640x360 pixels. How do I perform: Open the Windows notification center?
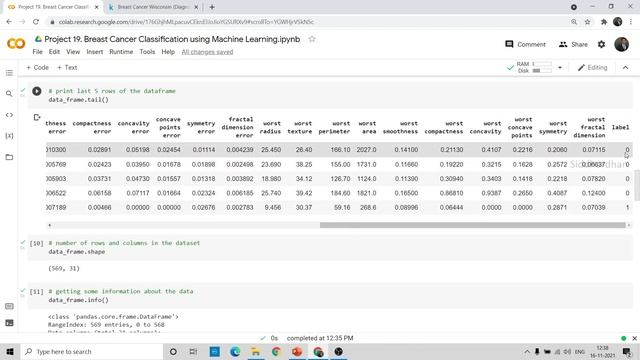(627, 351)
